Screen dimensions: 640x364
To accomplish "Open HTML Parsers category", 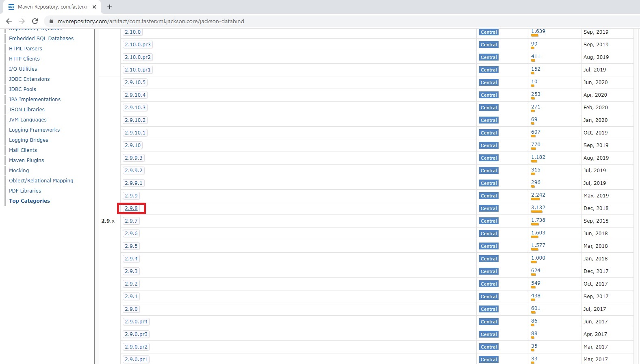I will click(25, 49).
